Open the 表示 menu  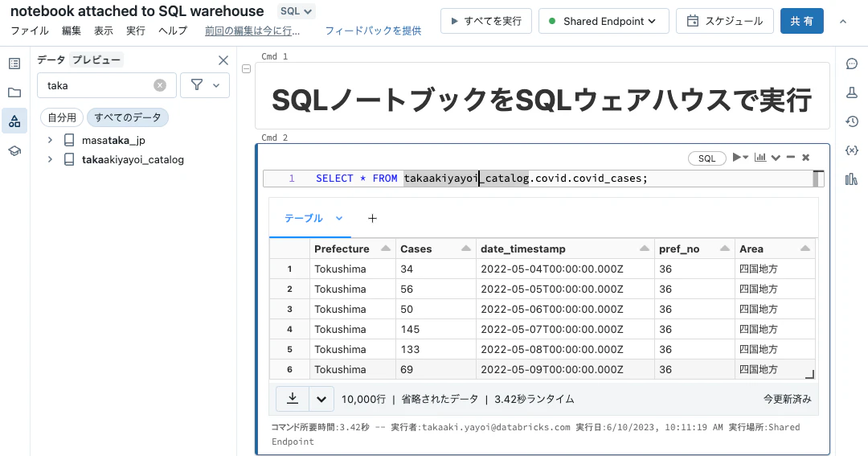tap(104, 31)
